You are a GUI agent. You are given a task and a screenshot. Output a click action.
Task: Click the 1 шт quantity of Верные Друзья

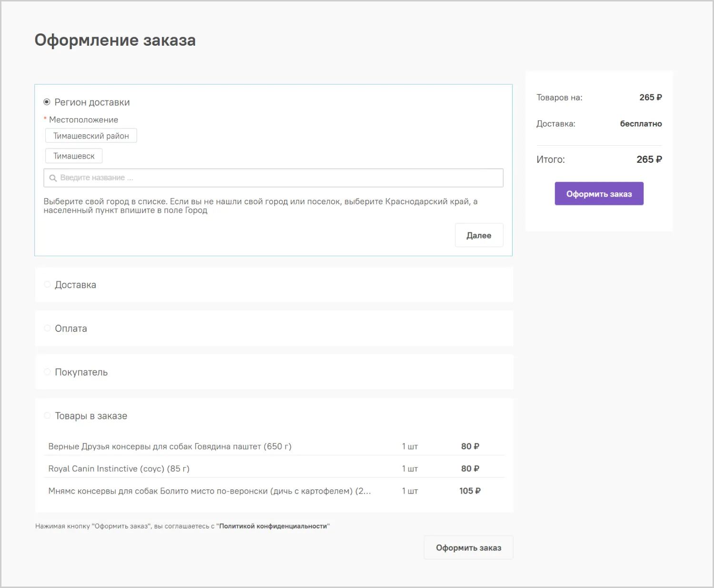click(x=410, y=446)
